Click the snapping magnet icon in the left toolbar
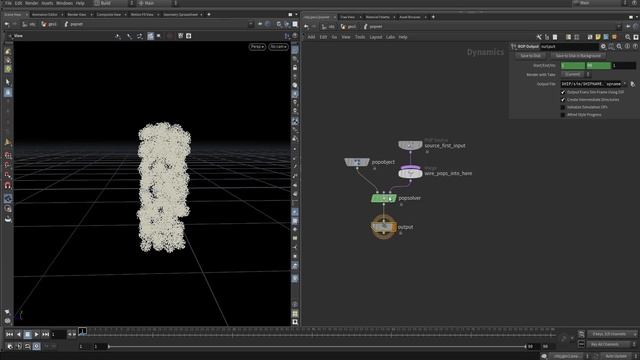 point(8,186)
